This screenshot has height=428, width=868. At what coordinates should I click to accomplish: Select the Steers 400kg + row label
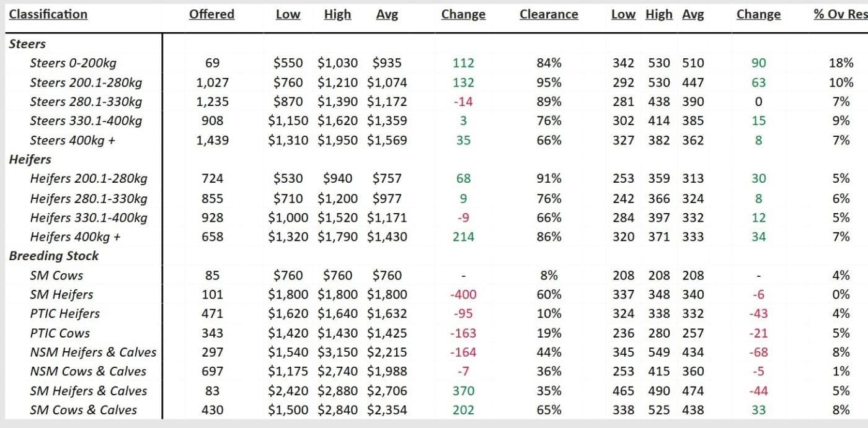click(x=73, y=140)
